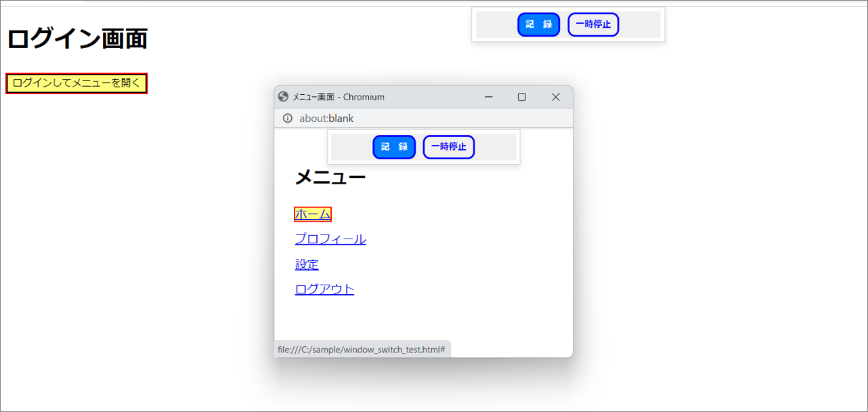Click 記録 button inside the メニュー画面 popup
Screen dimensions: 868x412
(393, 147)
